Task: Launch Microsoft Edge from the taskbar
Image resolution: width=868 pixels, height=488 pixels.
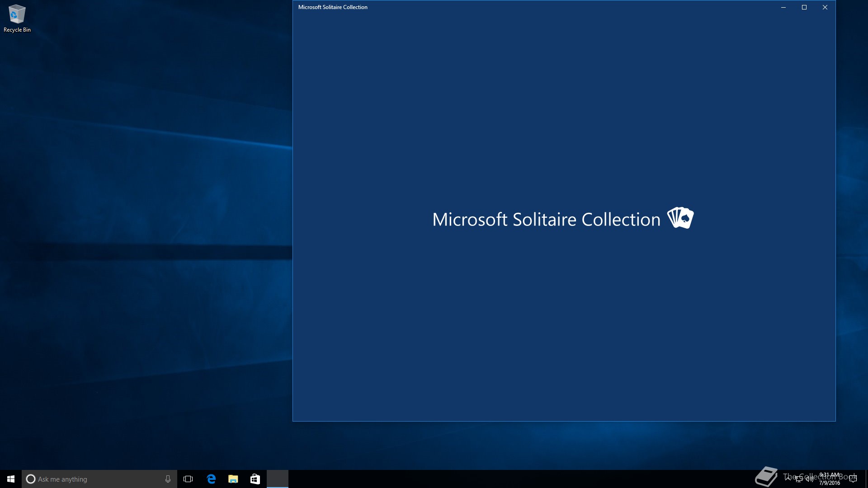Action: (x=211, y=479)
